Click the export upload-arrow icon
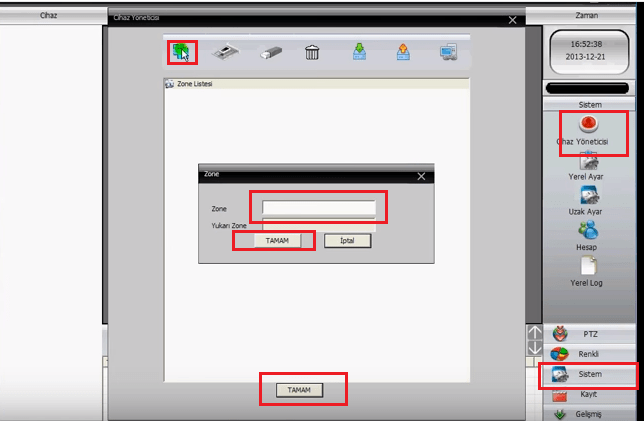The image size is (644, 421). pos(403,53)
